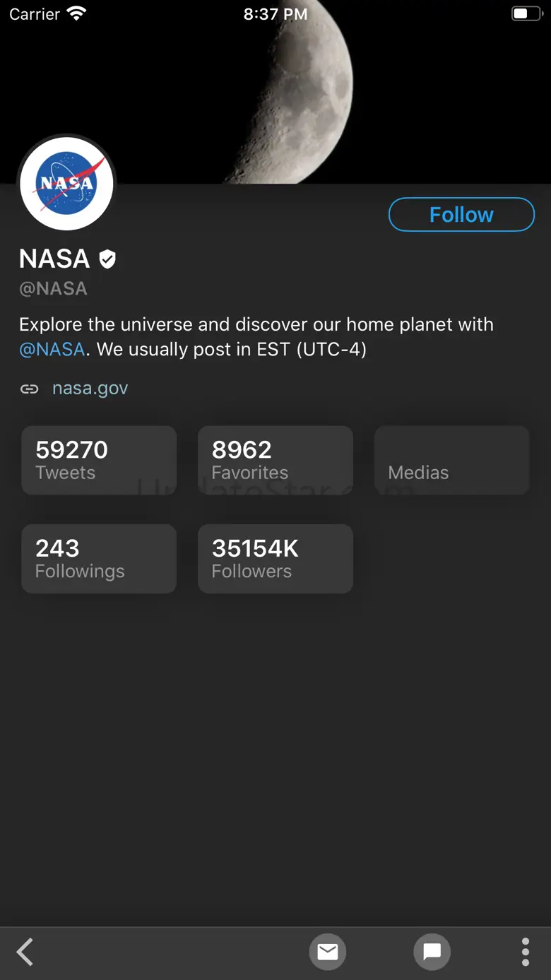Viewport: 551px width, 980px height.
Task: Open the Medias tile
Action: coord(451,460)
